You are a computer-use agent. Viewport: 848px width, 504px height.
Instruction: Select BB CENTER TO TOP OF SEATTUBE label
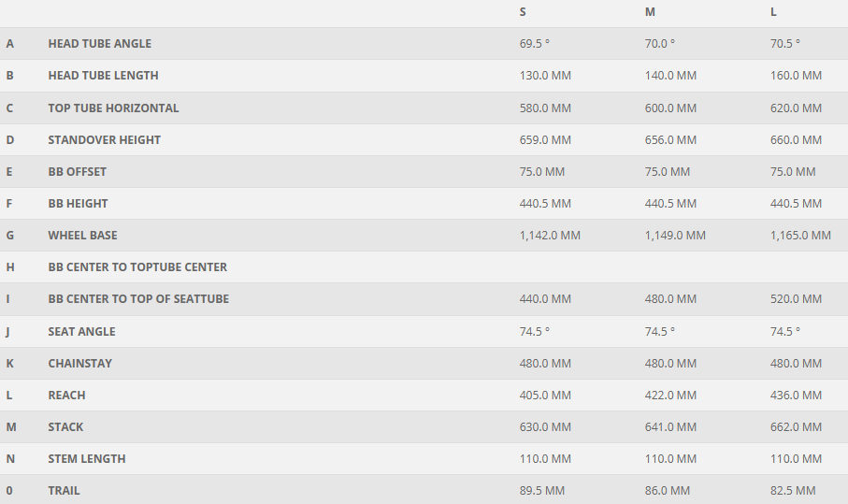(138, 299)
